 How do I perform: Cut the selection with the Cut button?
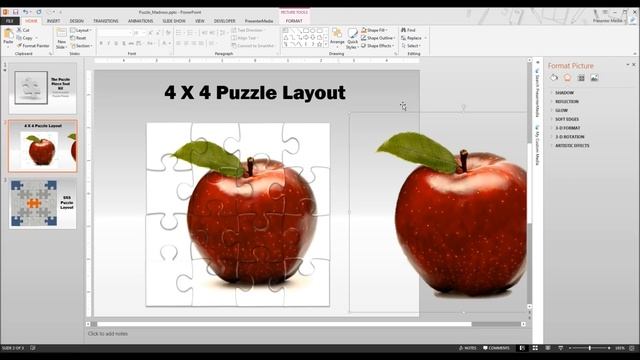(23, 30)
